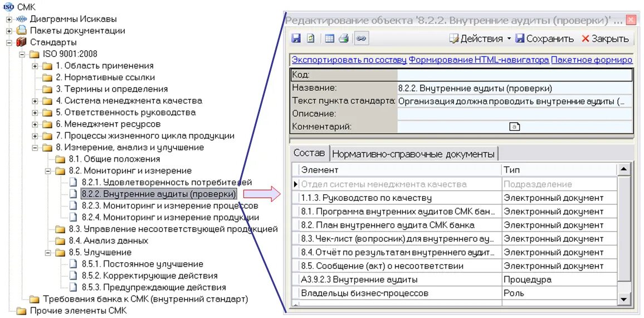This screenshot has height=318, width=644.
Task: Click the Стандарты books icon
Action: point(21,42)
